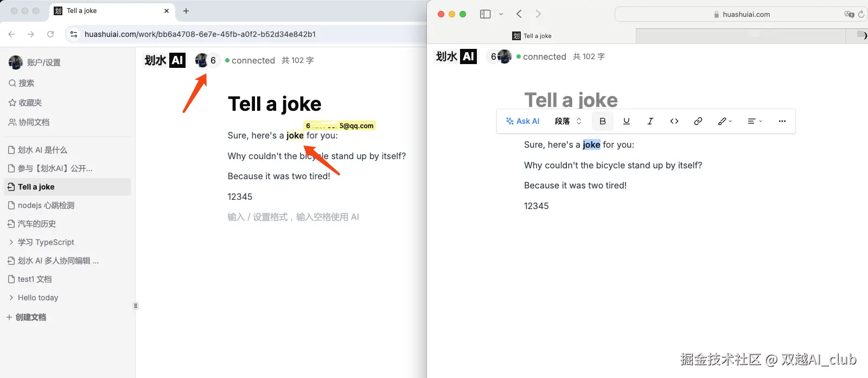The image size is (868, 378).
Task: Toggle bold formatting in floating toolbar
Action: click(x=602, y=121)
